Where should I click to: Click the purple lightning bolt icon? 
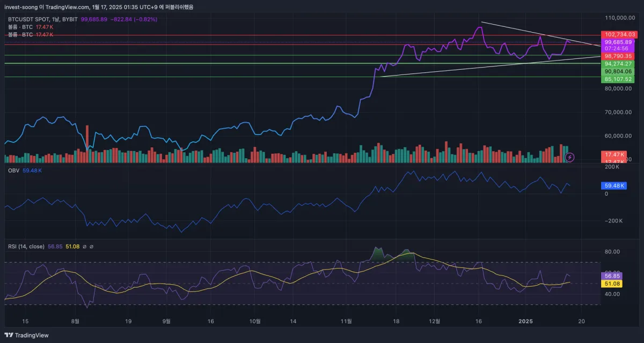click(x=570, y=157)
